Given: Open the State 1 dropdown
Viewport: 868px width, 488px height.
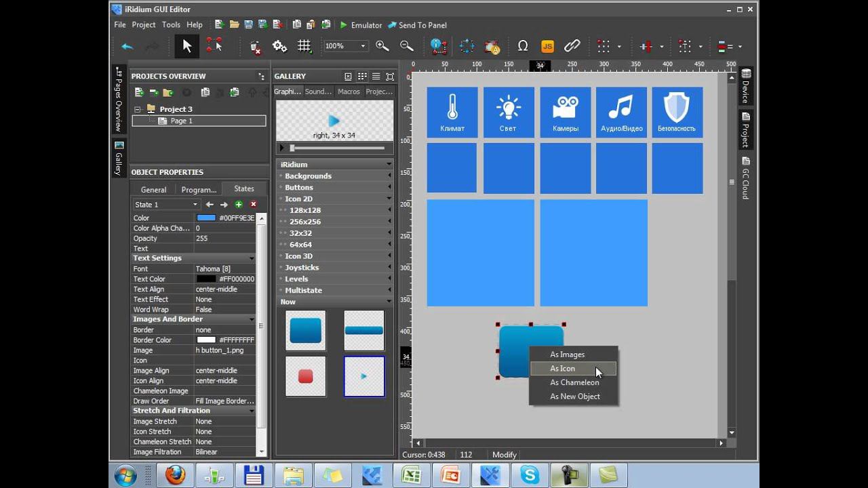Looking at the screenshot, I should pyautogui.click(x=166, y=205).
